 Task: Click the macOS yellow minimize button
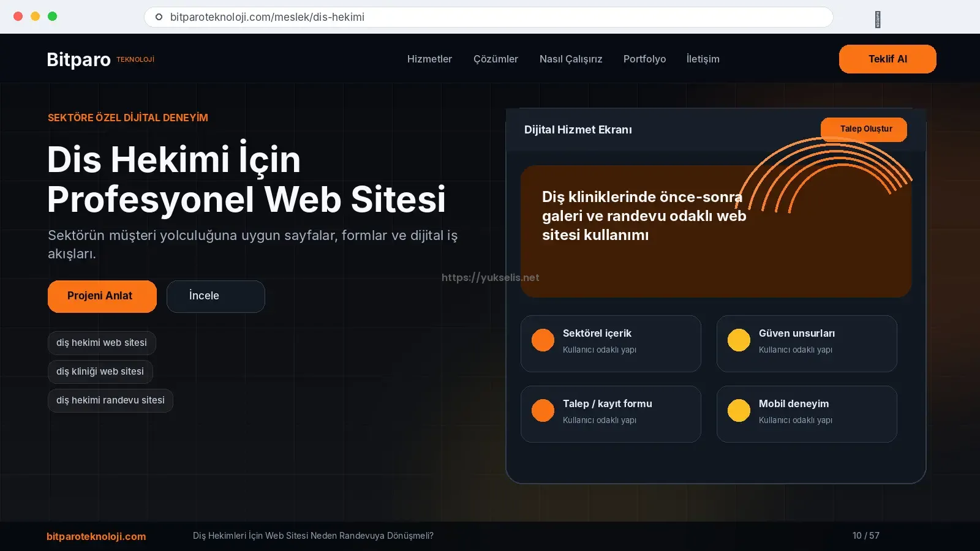point(36,17)
